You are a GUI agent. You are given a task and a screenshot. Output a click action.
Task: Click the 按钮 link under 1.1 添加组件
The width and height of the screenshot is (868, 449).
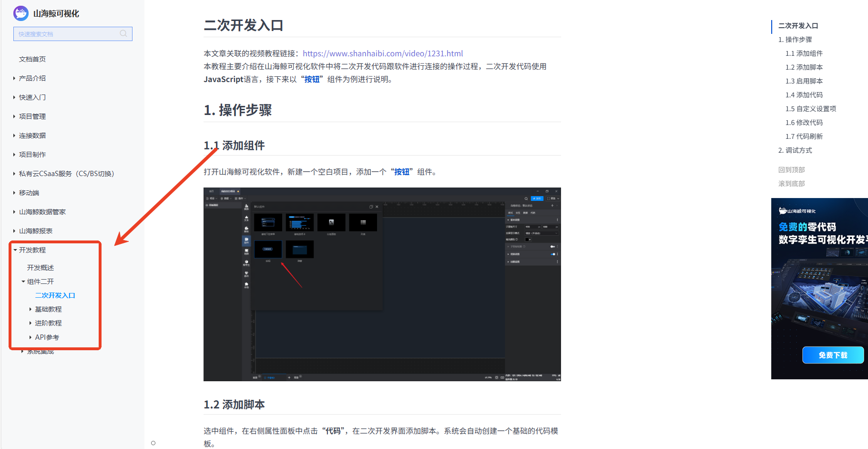[x=401, y=172]
